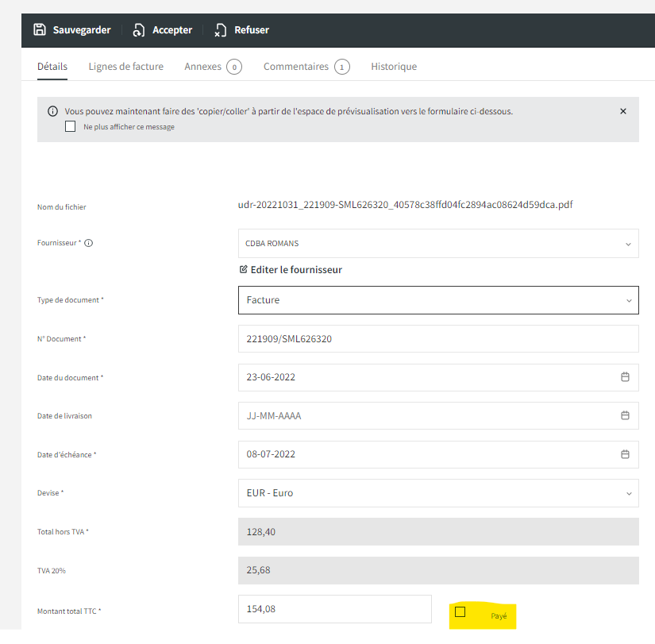Switch to the Détails tab
Image resolution: width=655 pixels, height=644 pixels.
tap(52, 67)
